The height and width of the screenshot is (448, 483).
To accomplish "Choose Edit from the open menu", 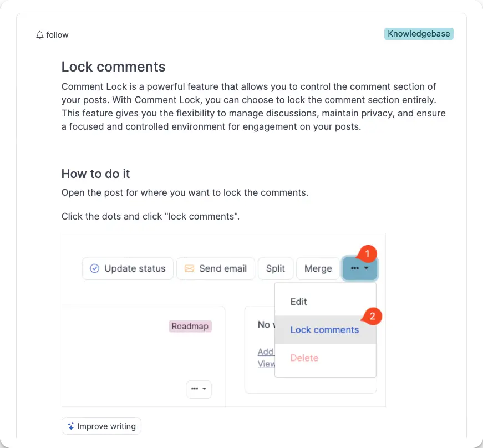I will 298,302.
